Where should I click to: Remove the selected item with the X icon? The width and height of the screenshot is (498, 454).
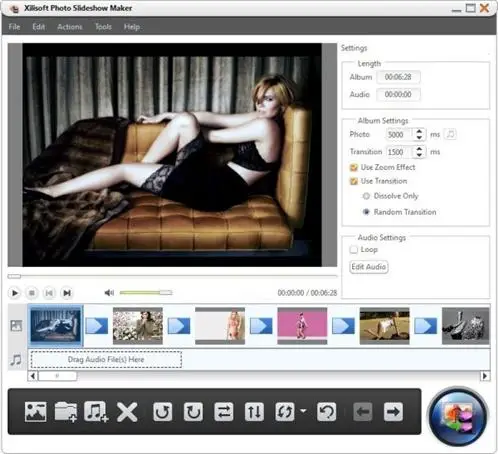pos(127,412)
